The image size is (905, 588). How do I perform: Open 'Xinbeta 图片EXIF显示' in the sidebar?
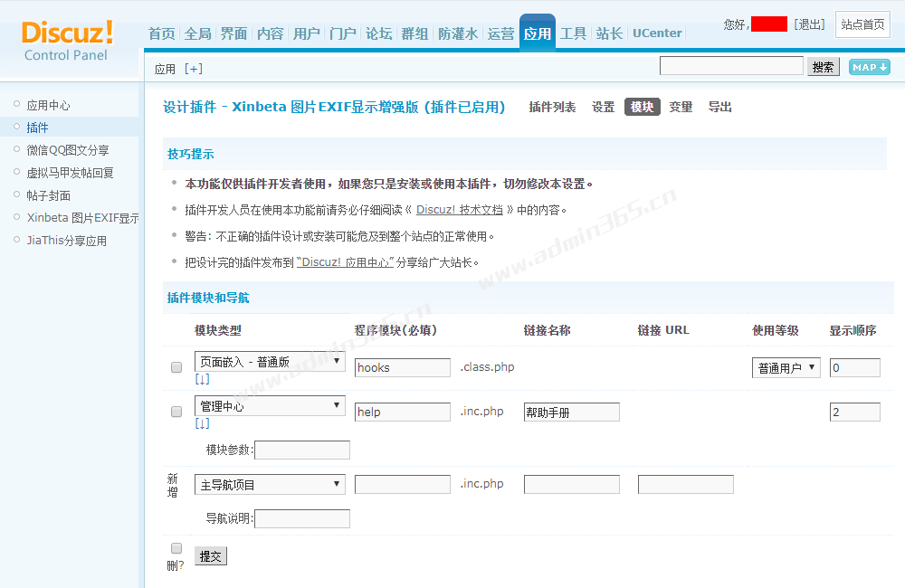82,217
